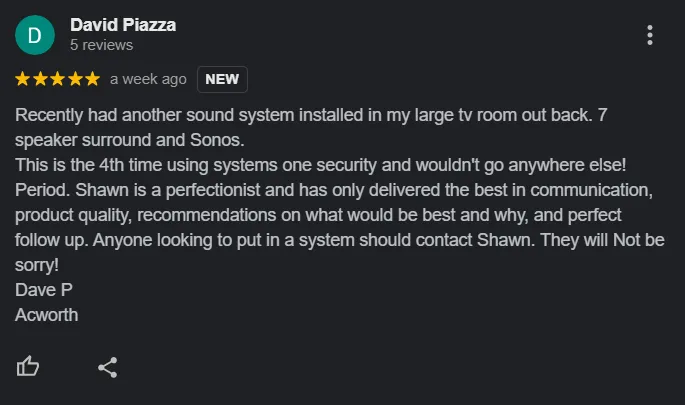The height and width of the screenshot is (405, 685).
Task: Click the 'a week ago' timestamp
Action: [148, 79]
